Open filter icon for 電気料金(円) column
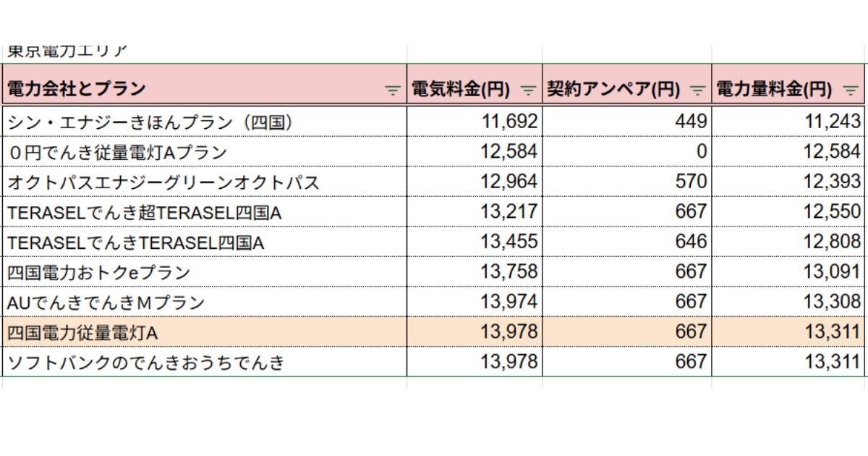Image resolution: width=868 pixels, height=456 pixels. (x=529, y=90)
